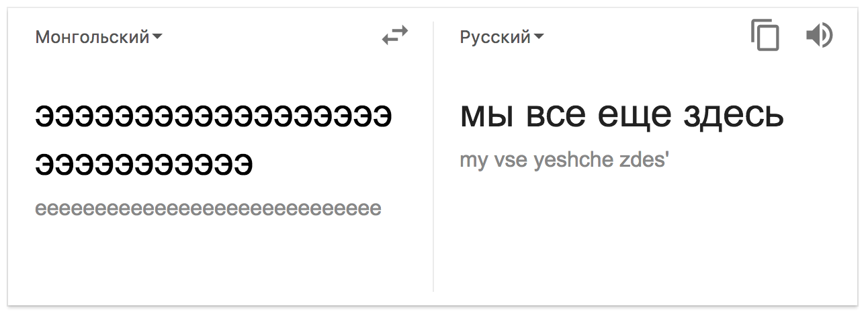The width and height of the screenshot is (868, 312).
Task: Click the word "здесь" in the translated text
Action: (733, 116)
